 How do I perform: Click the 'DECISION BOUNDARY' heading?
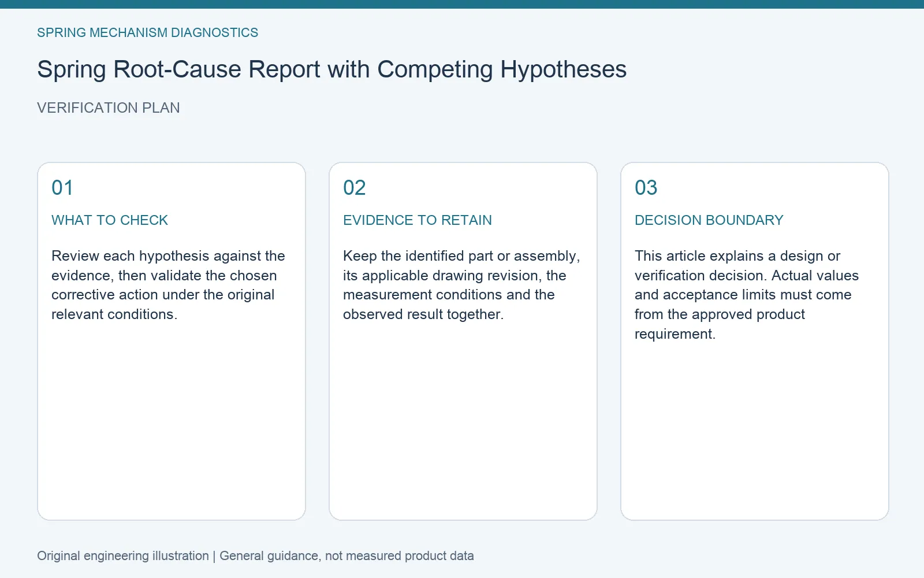click(709, 220)
